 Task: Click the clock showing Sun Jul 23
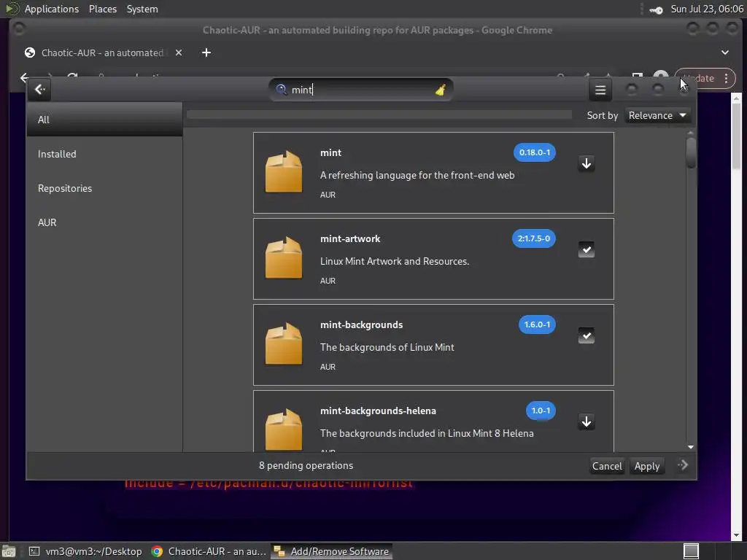707,9
